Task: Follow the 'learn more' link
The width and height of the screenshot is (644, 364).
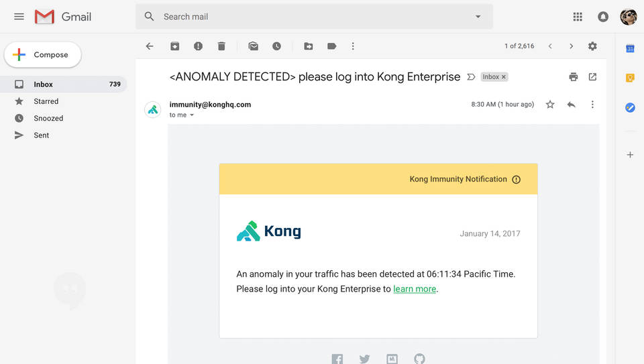Action: [x=415, y=289]
